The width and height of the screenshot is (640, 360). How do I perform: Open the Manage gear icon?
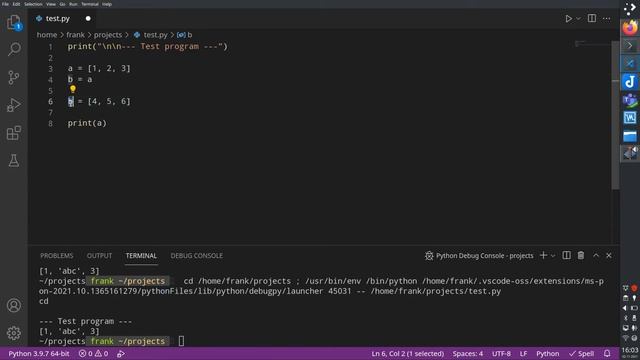pyautogui.click(x=14, y=333)
